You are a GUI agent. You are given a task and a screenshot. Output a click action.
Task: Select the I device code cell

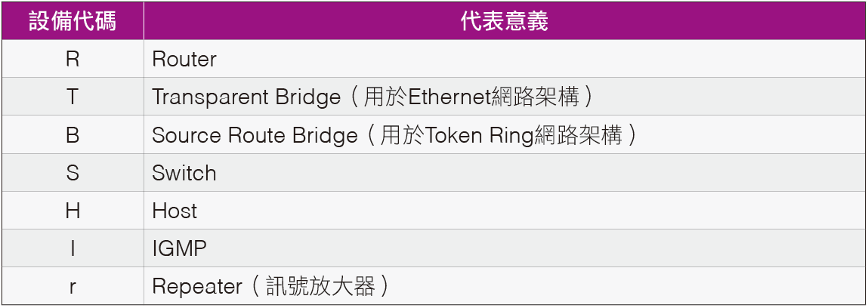(73, 248)
